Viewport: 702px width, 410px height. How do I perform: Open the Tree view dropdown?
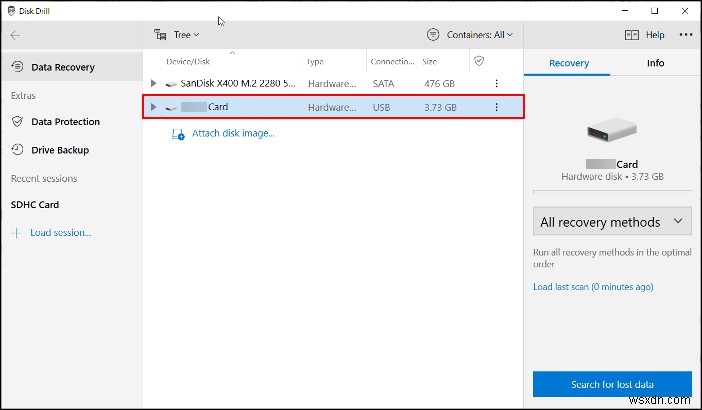point(186,35)
